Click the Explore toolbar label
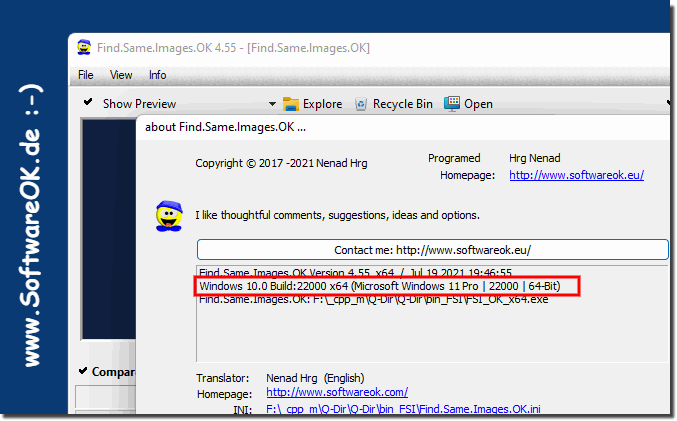The width and height of the screenshot is (677, 421). (x=323, y=104)
